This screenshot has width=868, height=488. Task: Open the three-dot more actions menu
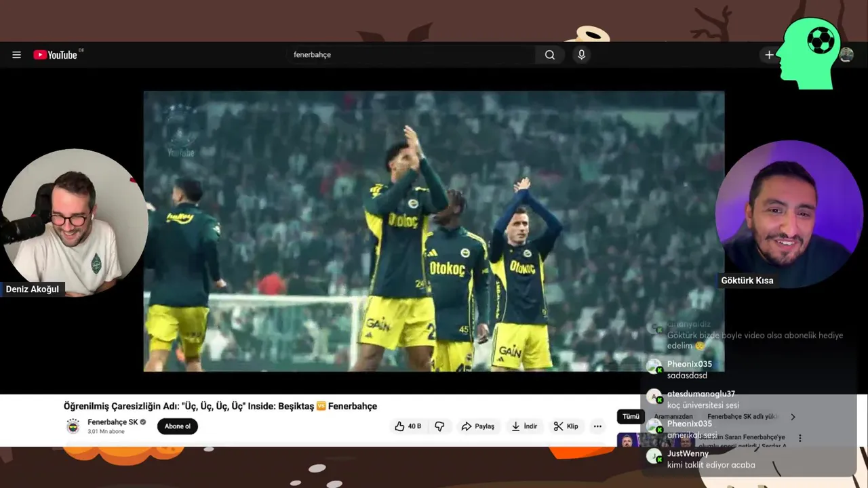coord(597,426)
